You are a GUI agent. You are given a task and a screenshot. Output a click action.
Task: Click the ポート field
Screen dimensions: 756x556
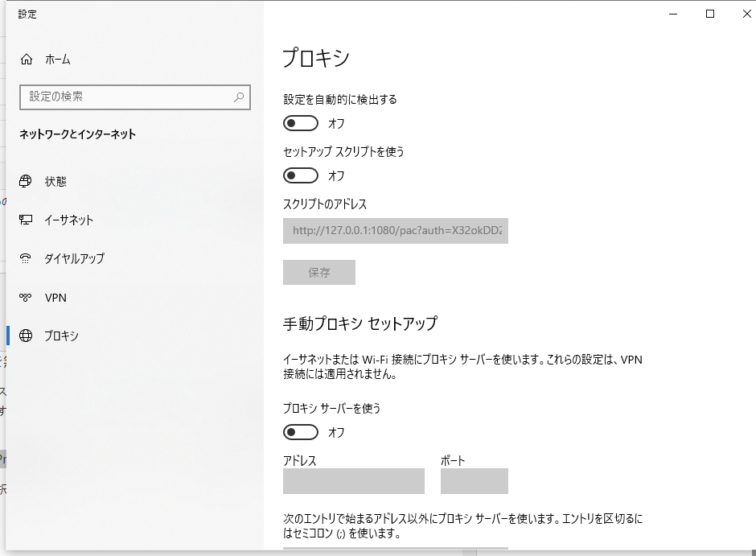pyautogui.click(x=474, y=481)
